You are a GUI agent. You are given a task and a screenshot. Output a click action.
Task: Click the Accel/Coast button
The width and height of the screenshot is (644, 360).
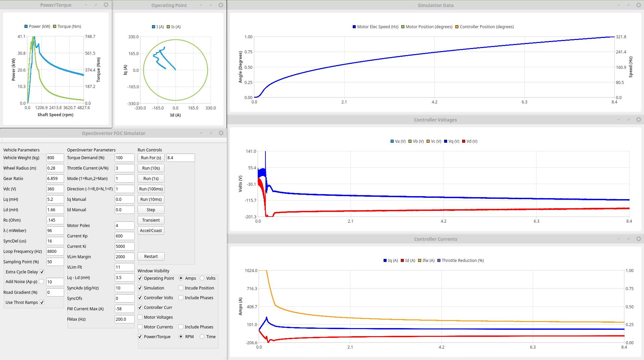(x=151, y=231)
